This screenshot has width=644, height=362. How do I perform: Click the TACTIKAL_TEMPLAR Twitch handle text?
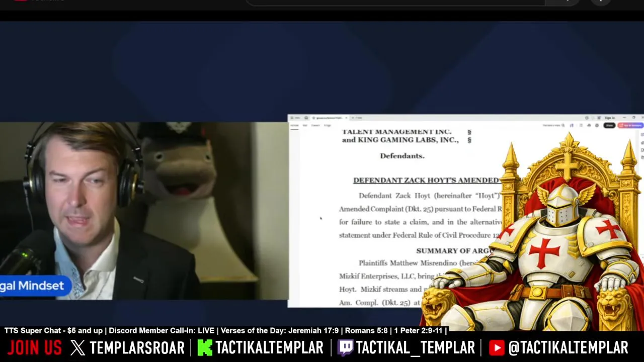pyautogui.click(x=415, y=347)
